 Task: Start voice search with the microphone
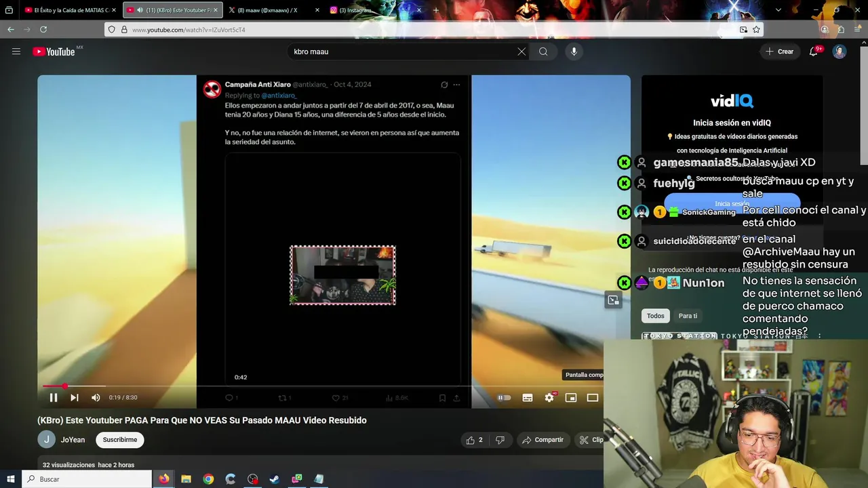point(574,52)
